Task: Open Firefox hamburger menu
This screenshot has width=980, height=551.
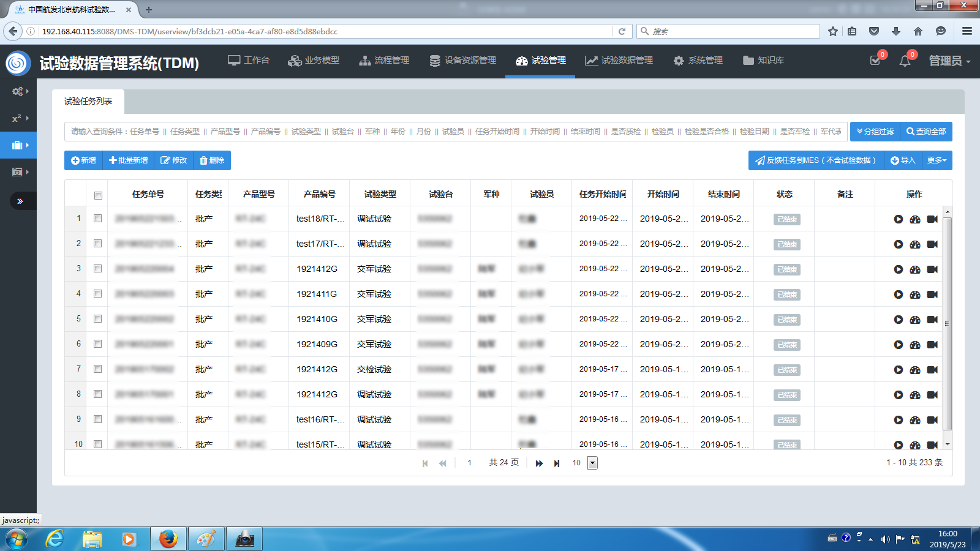Action: [x=967, y=31]
